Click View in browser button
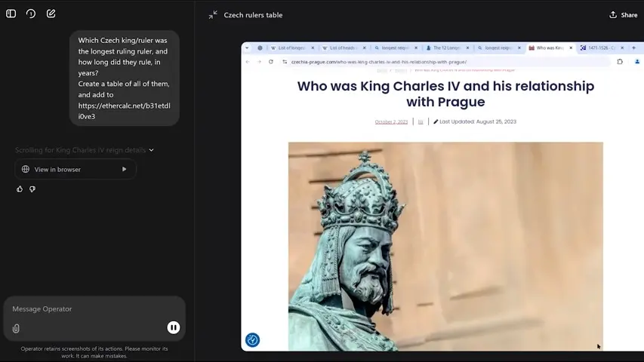Viewport: 644px width, 362px height. (x=75, y=170)
